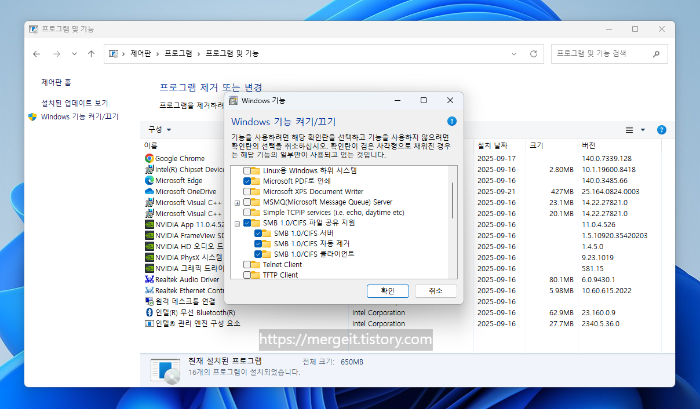This screenshot has width=700, height=409.
Task: Click the Microsoft Edge program icon
Action: coord(149,180)
